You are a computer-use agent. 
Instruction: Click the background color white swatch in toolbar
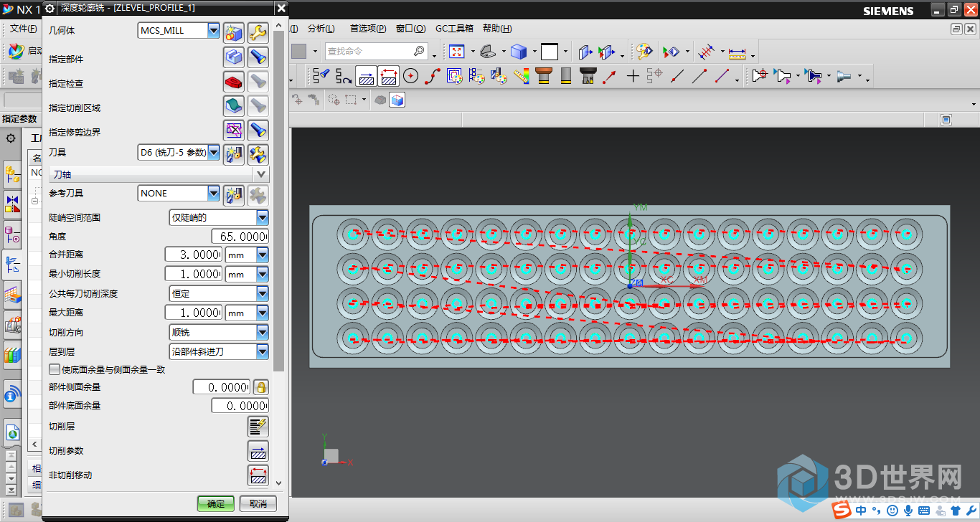click(x=550, y=52)
